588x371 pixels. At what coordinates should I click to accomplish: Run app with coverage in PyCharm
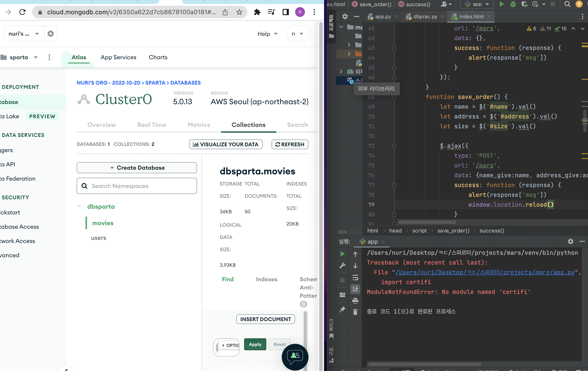524,4
